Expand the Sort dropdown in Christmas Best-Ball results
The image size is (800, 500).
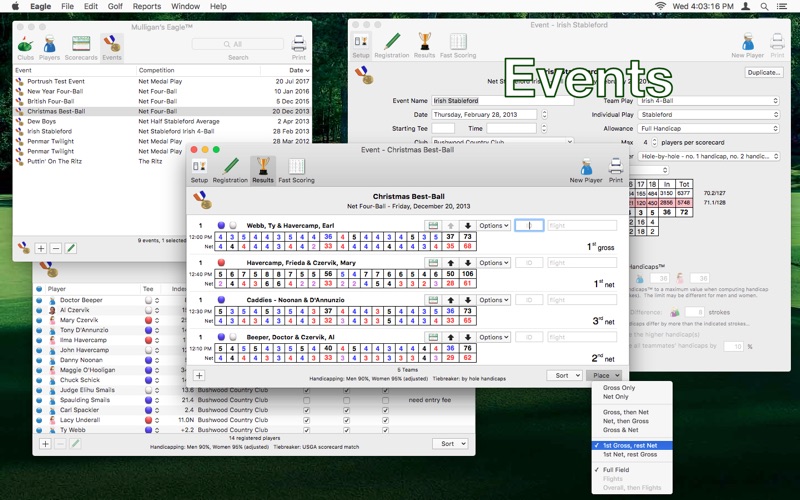click(564, 376)
